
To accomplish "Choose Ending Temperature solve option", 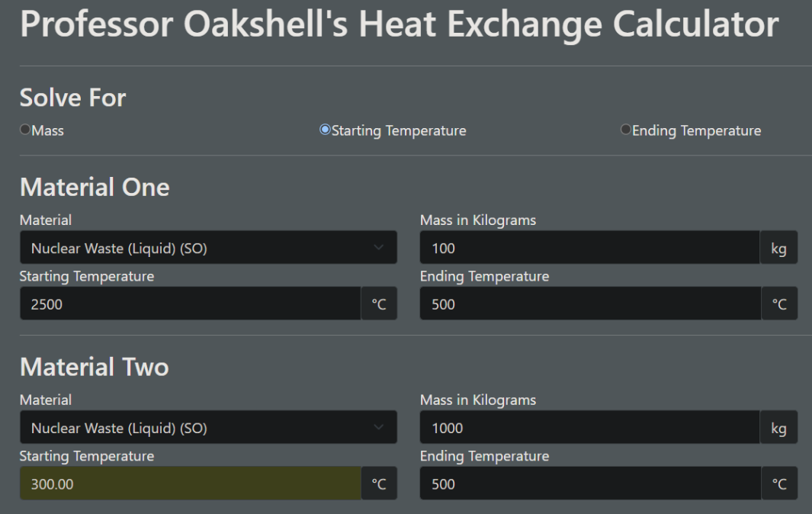I will [x=626, y=130].
